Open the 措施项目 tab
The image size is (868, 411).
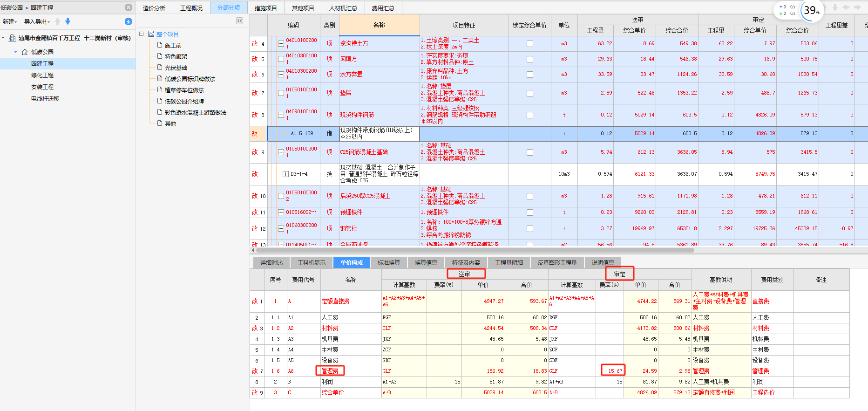click(x=266, y=8)
